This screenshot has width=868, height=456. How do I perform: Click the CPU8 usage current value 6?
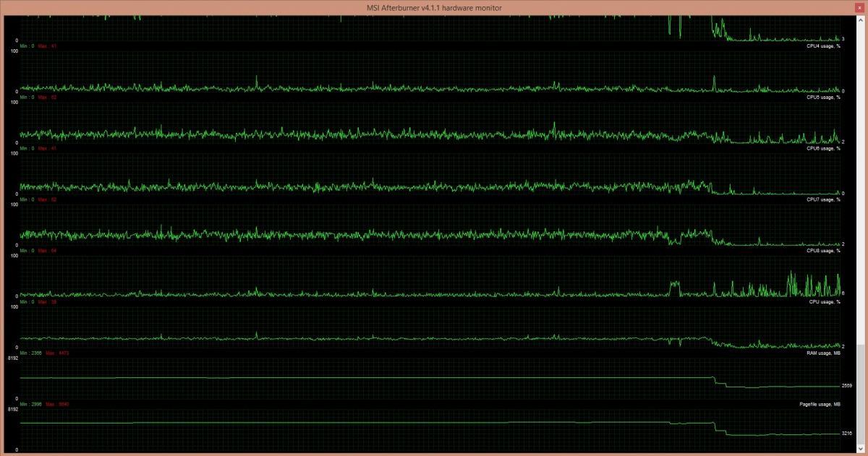point(843,293)
